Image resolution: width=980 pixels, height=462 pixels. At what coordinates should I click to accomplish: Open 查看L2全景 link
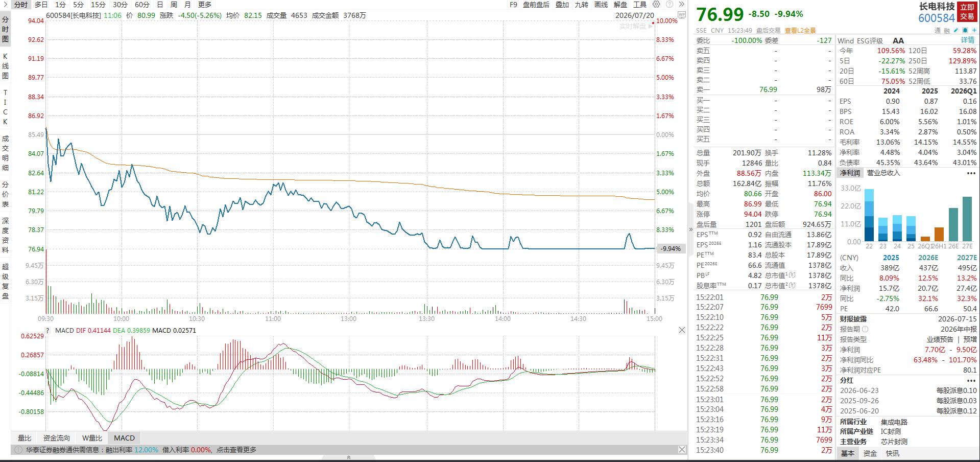[x=800, y=31]
